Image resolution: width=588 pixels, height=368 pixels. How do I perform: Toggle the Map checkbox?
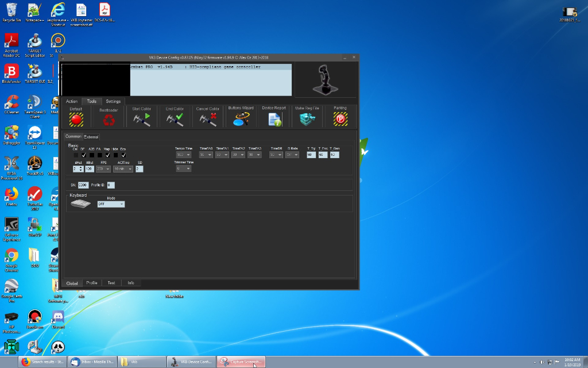tap(107, 155)
